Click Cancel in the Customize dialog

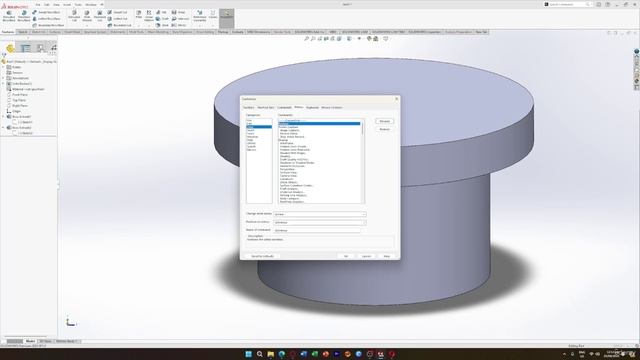pyautogui.click(x=366, y=256)
